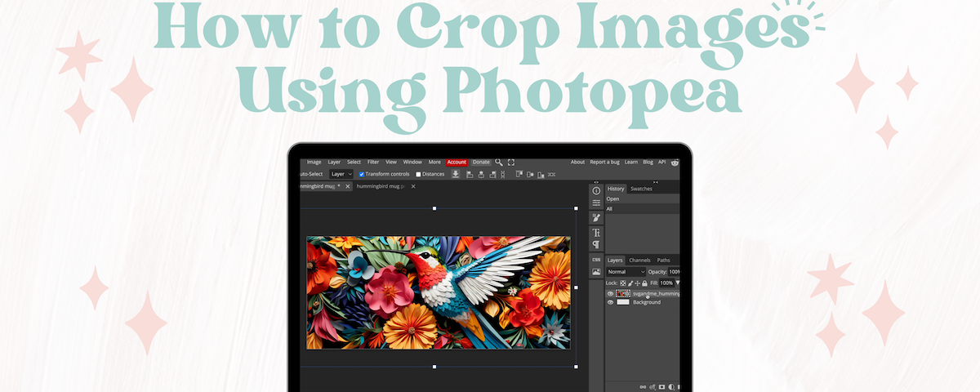Select the Open history state
This screenshot has height=392, width=980.
click(x=642, y=198)
